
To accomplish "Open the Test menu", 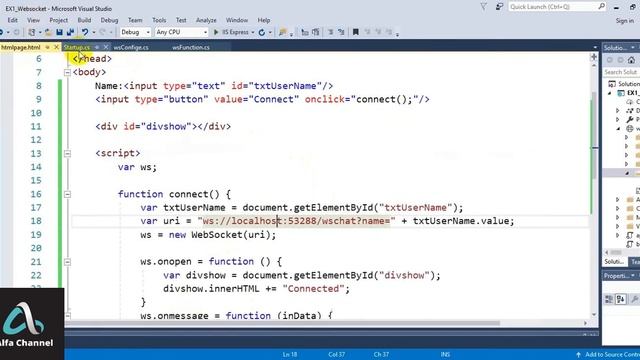I will 181,20.
